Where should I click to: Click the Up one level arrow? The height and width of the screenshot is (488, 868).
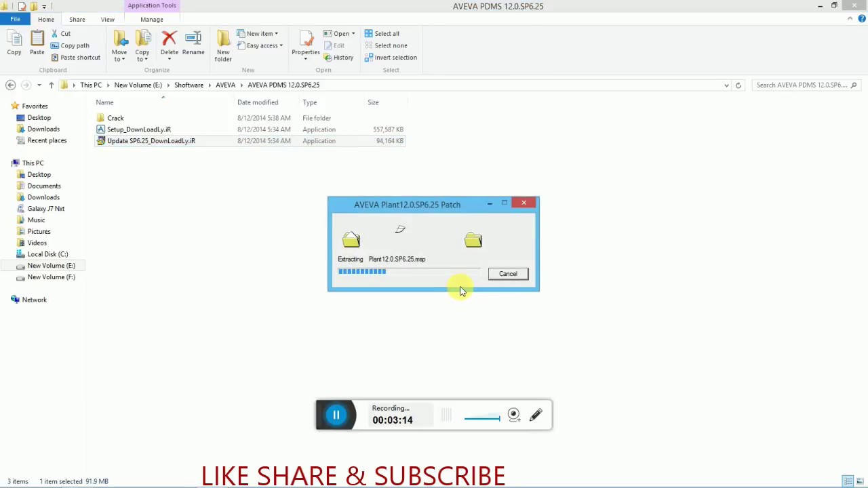click(x=51, y=85)
